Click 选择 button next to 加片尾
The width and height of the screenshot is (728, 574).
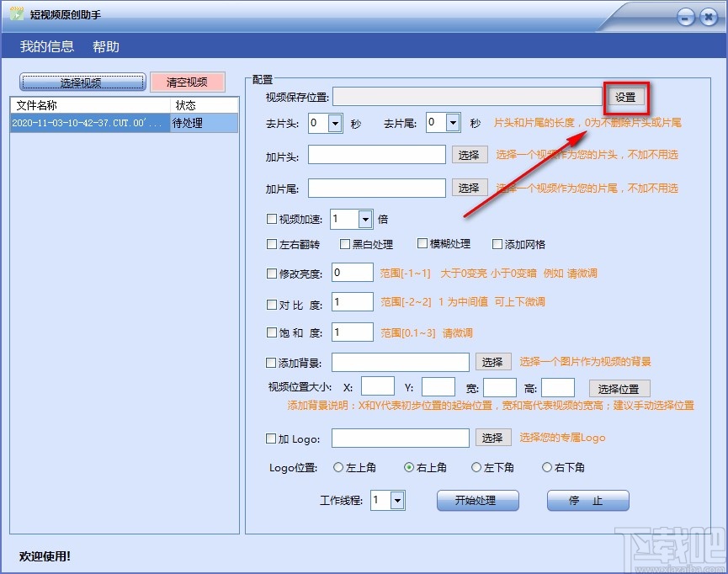[470, 188]
